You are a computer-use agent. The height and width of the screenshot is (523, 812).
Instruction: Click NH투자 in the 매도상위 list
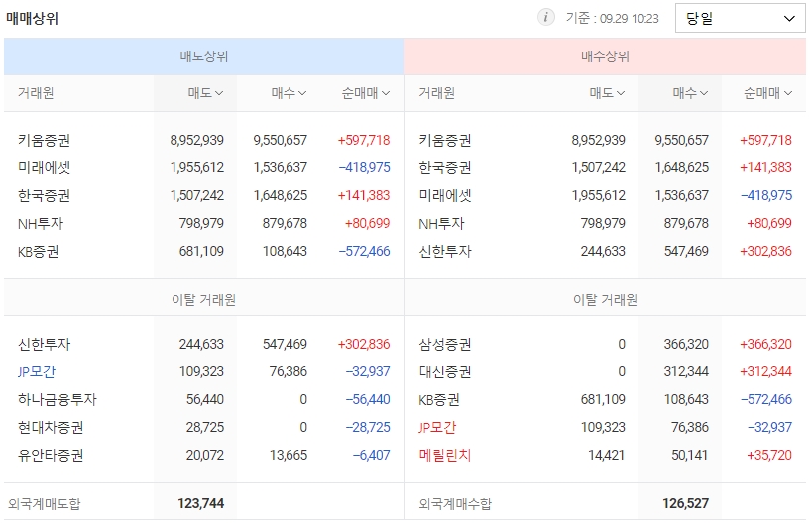click(41, 224)
